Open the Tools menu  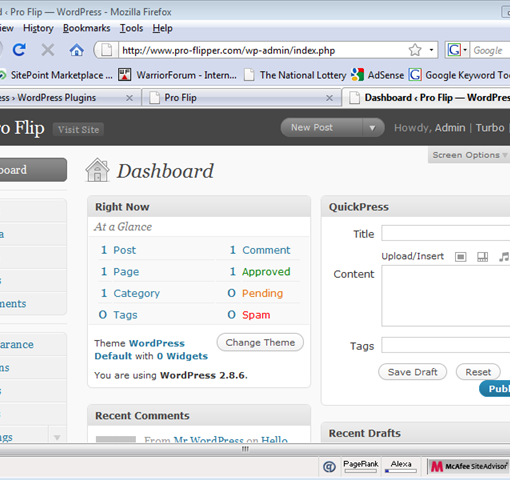click(131, 28)
